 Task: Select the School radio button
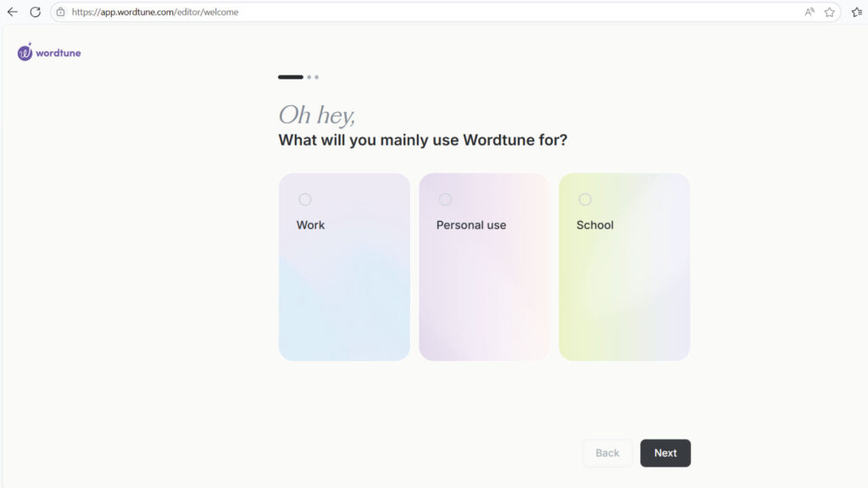[x=585, y=199]
